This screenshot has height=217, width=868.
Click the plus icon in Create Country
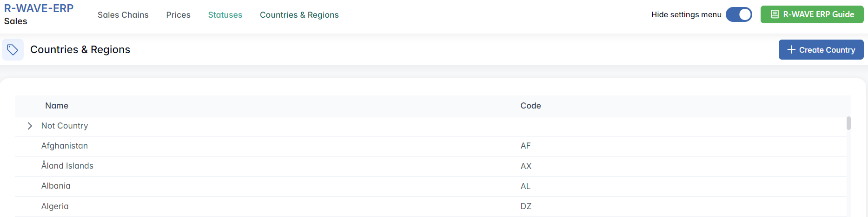791,49
